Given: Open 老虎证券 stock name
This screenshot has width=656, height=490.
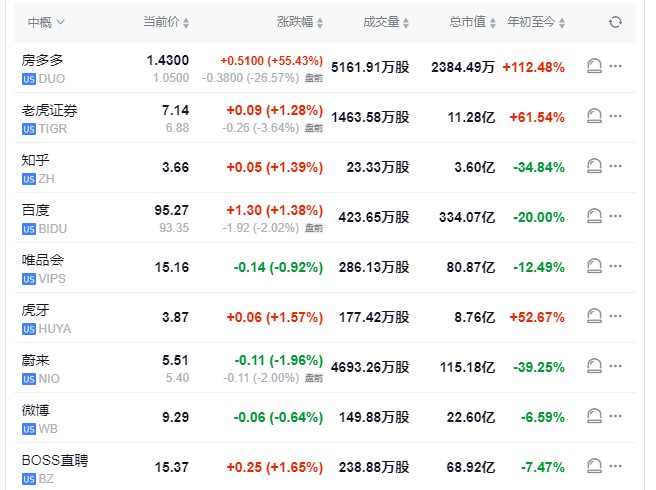Looking at the screenshot, I should [49, 110].
